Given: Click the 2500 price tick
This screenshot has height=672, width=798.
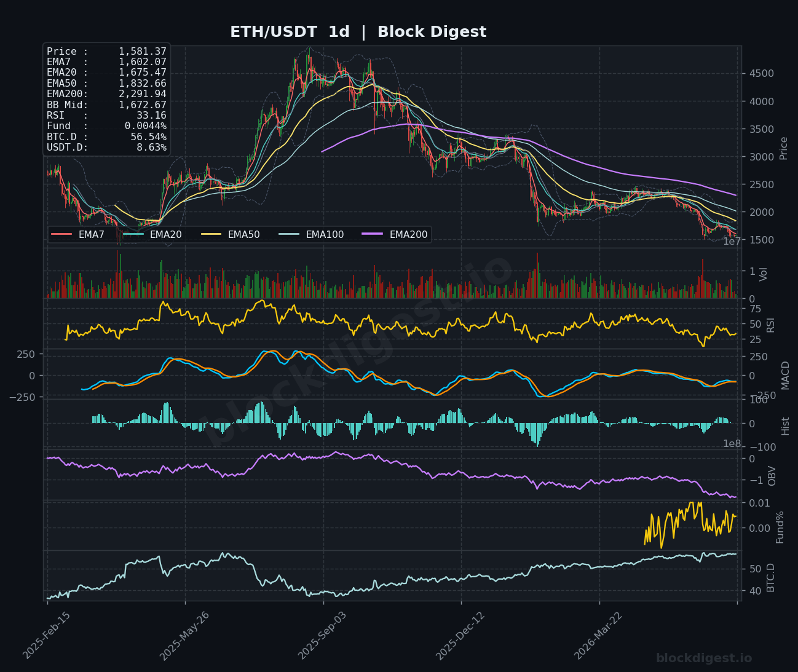Looking at the screenshot, I should click(x=761, y=184).
